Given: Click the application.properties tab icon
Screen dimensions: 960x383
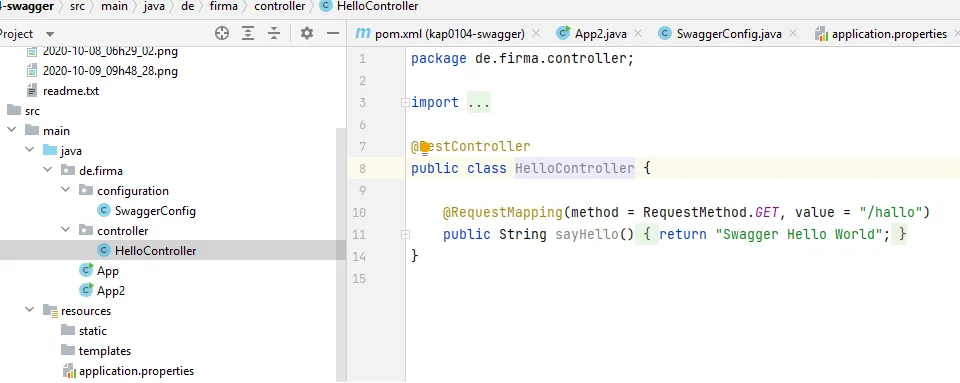Looking at the screenshot, I should tap(821, 34).
